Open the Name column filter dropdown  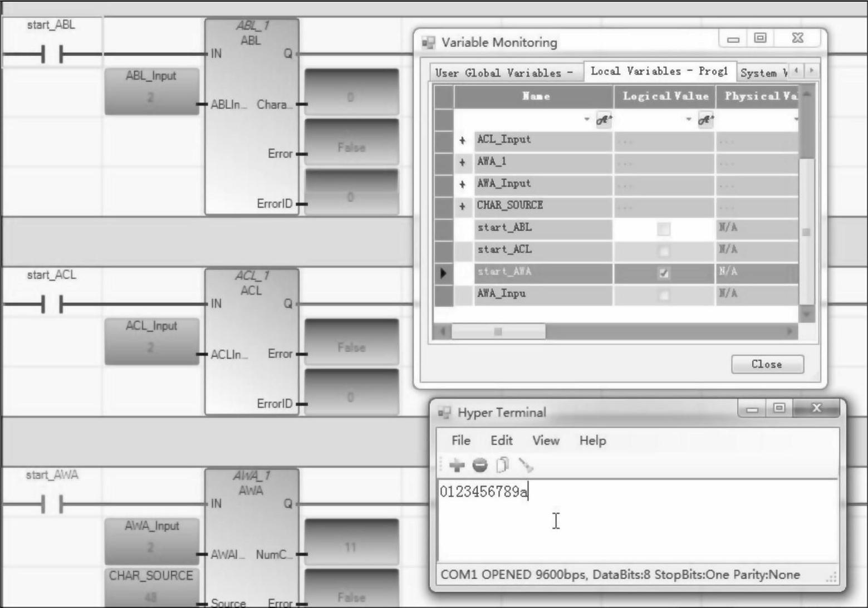pyautogui.click(x=586, y=119)
